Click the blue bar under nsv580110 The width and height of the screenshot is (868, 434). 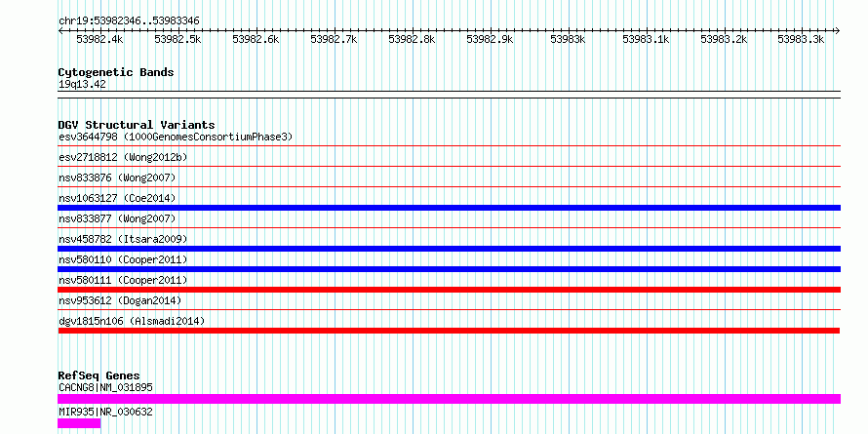click(449, 269)
